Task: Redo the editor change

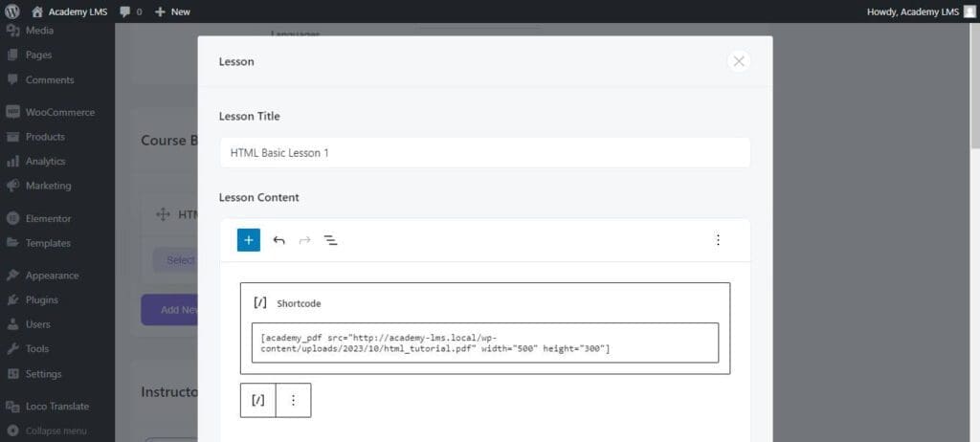Action: (x=305, y=240)
